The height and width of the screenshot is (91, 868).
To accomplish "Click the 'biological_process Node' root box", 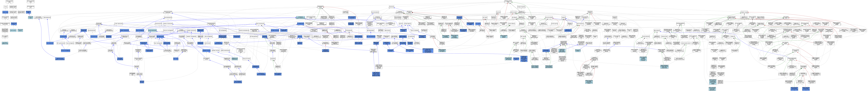I will [x=508, y=1].
